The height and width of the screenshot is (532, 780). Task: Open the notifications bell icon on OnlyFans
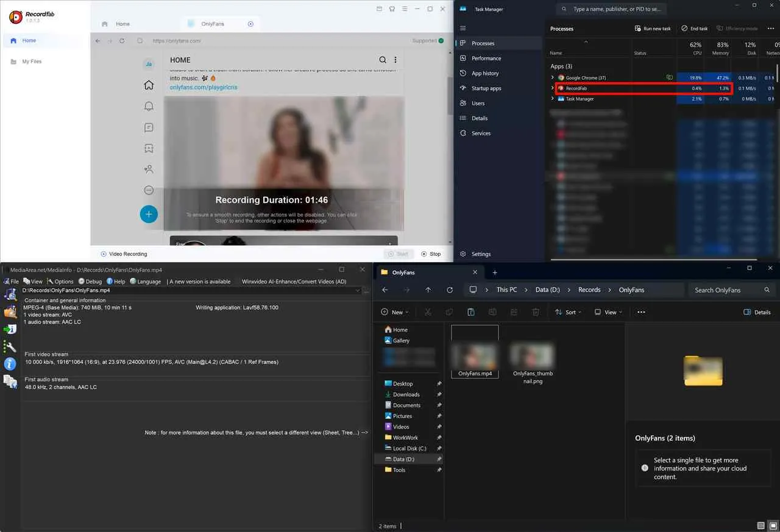[149, 106]
